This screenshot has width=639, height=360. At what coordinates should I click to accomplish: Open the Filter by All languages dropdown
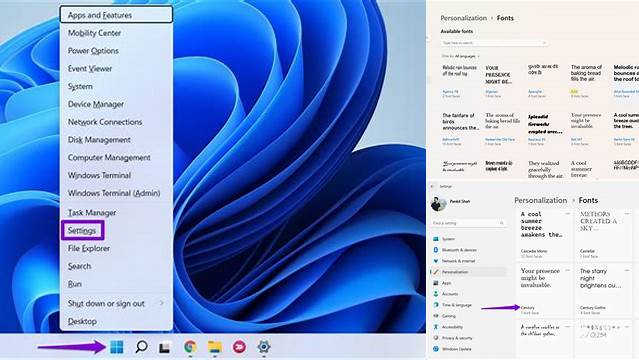coord(461,56)
